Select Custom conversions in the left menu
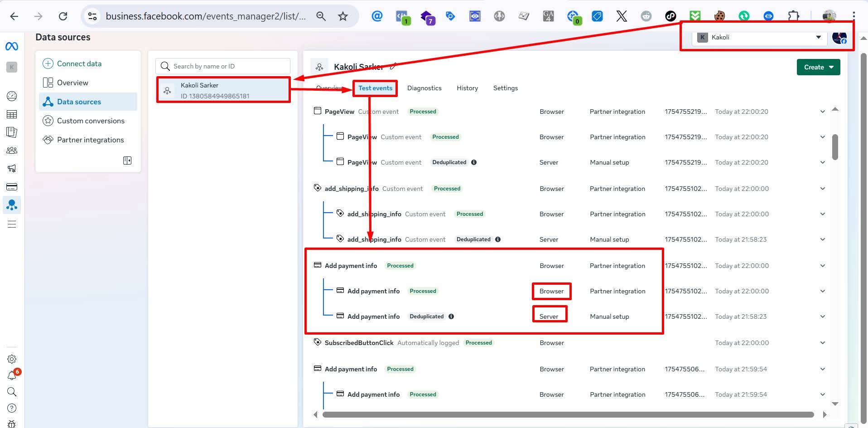Screen dimensions: 868x428 click(91, 121)
